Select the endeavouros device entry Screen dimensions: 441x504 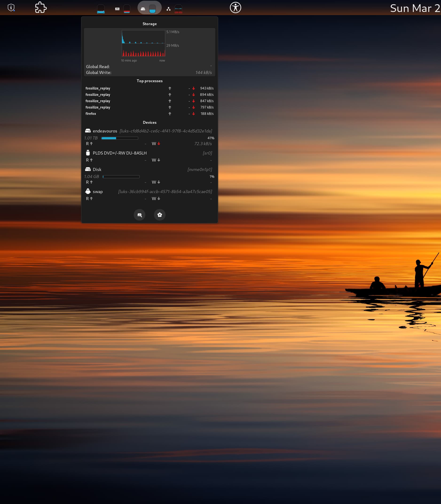pos(105,131)
